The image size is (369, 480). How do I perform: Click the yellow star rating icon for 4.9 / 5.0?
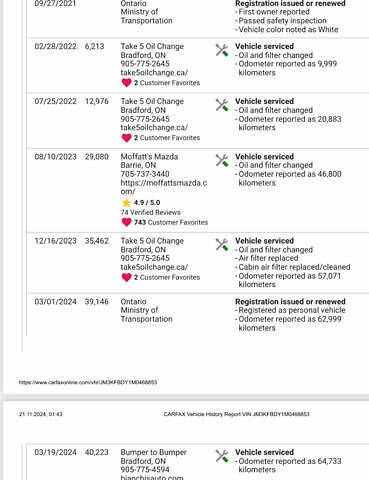tap(126, 203)
